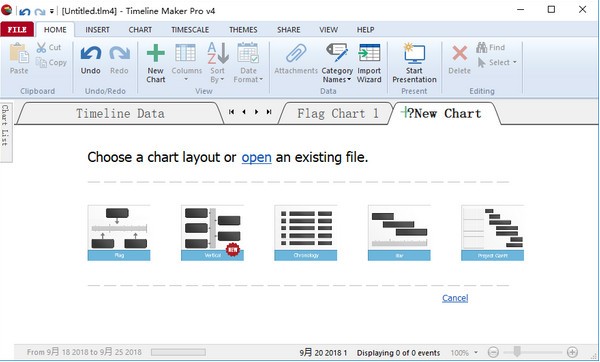This screenshot has width=600, height=362.
Task: Select the New Chart tab
Action: [x=444, y=113]
